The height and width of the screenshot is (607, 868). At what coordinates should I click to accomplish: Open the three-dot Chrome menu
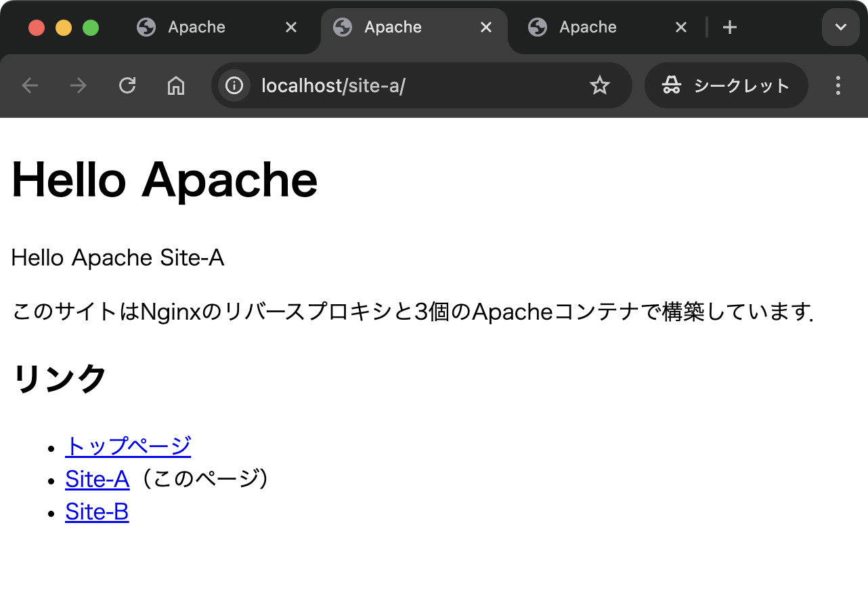click(x=838, y=85)
